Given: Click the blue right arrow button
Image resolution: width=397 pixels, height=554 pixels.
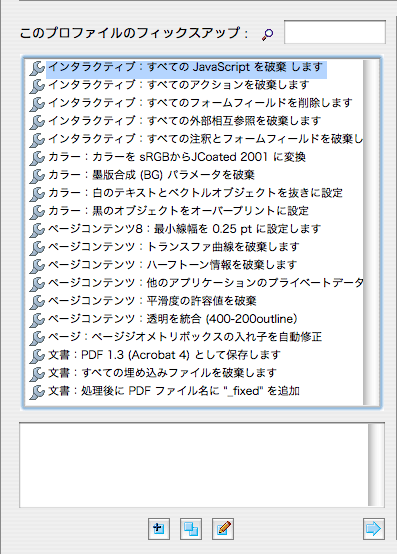Looking at the screenshot, I should coord(374,529).
